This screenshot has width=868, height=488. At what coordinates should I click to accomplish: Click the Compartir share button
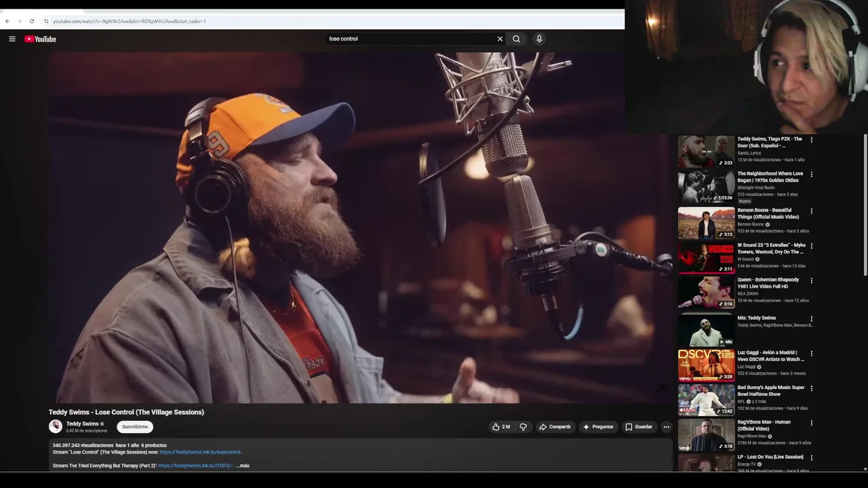point(555,427)
